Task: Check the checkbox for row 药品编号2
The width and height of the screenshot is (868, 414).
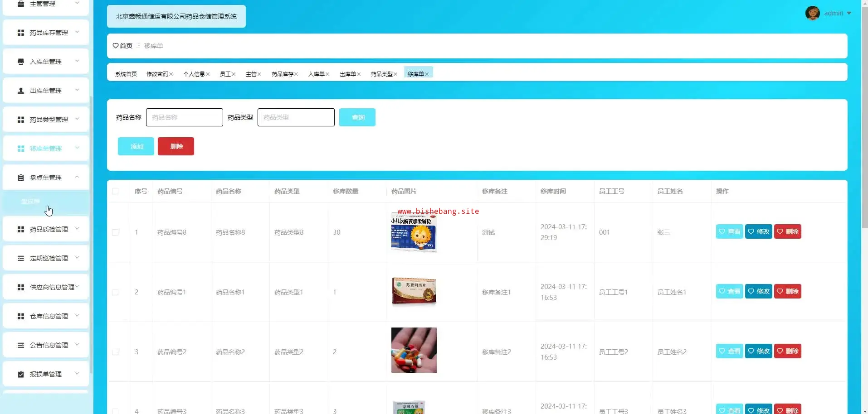Action: 115,352
